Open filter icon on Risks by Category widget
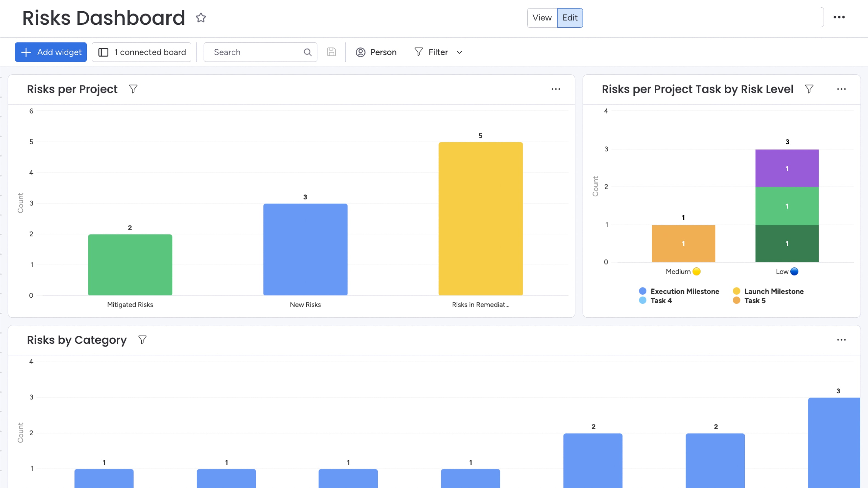868x488 pixels. click(142, 340)
